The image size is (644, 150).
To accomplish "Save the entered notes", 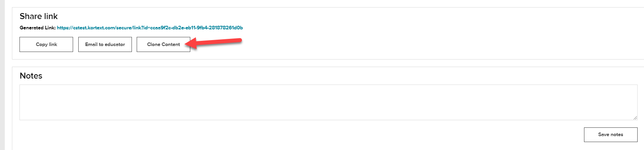I will pos(611,135).
